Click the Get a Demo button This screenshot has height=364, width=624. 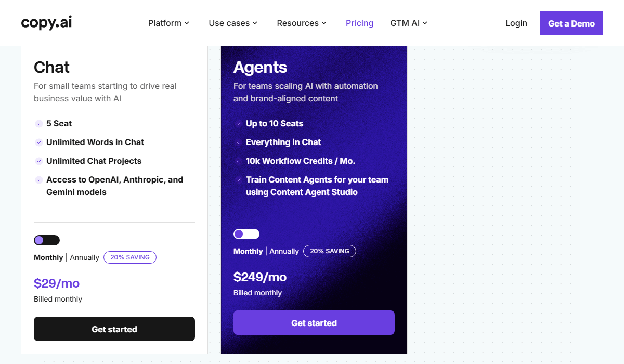tap(571, 23)
